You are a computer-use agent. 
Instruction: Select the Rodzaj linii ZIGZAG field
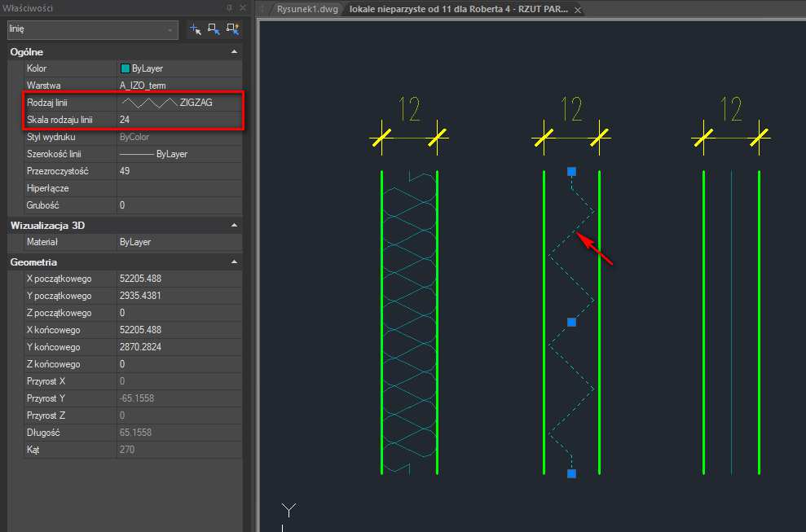click(179, 103)
